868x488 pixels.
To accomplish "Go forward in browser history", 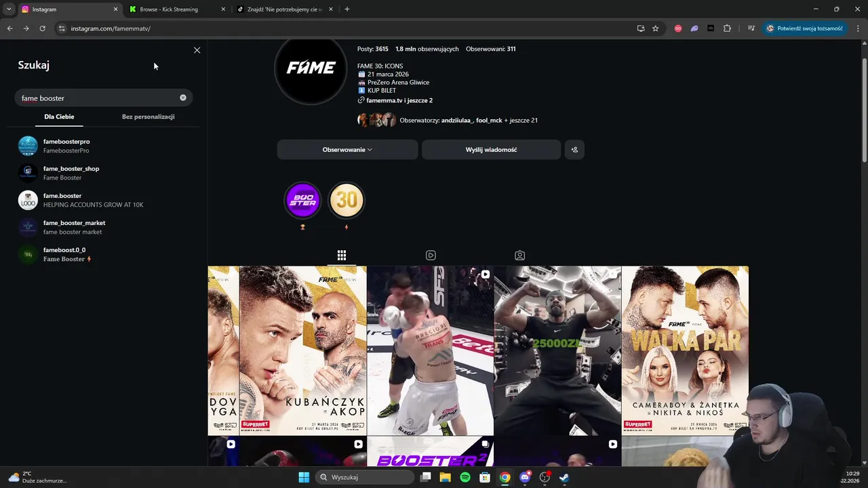I will coord(26,28).
